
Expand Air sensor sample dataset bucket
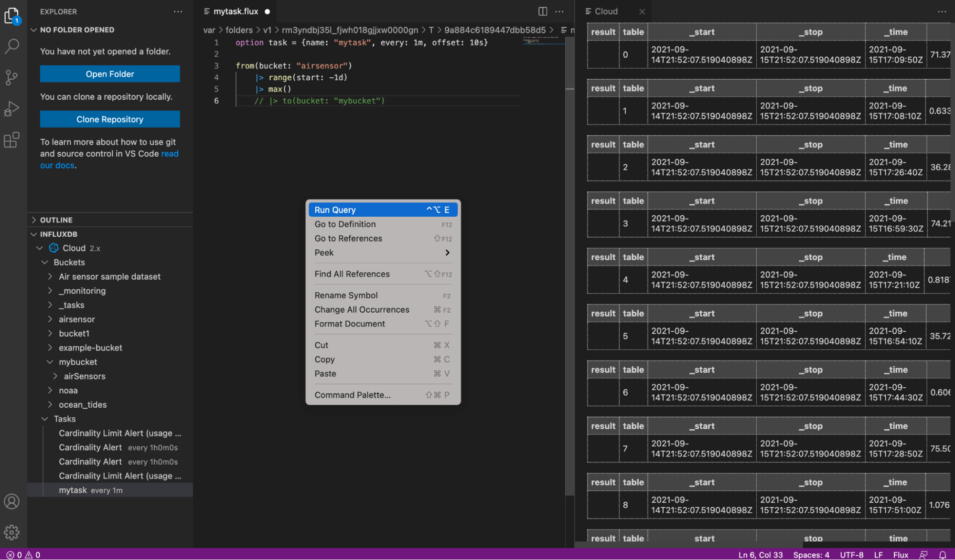coord(50,277)
